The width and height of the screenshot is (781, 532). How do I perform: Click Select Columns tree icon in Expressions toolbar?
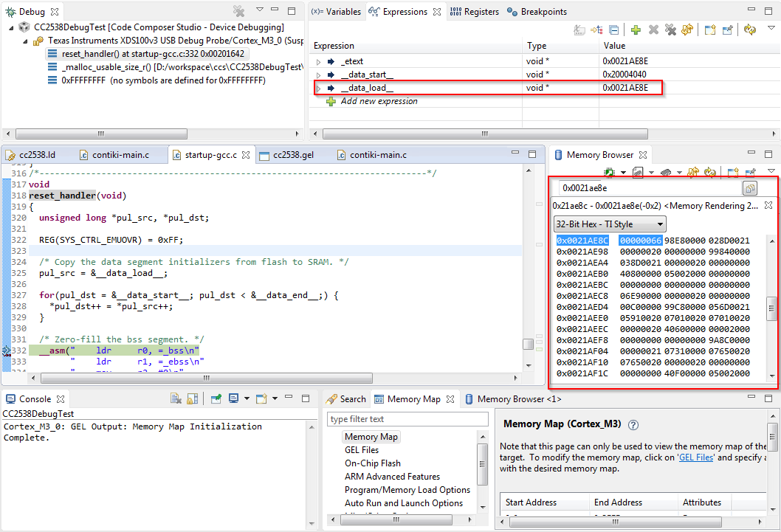(x=596, y=30)
